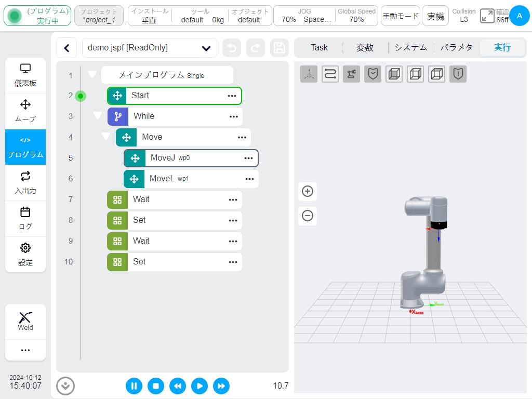Stop the running program
This screenshot has width=532, height=399.
click(x=156, y=386)
